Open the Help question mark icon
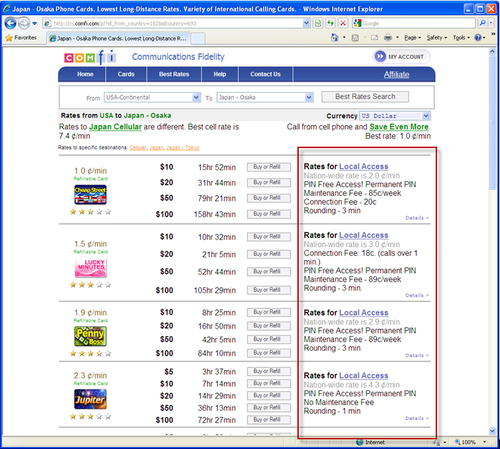The height and width of the screenshot is (449, 500). point(478,38)
